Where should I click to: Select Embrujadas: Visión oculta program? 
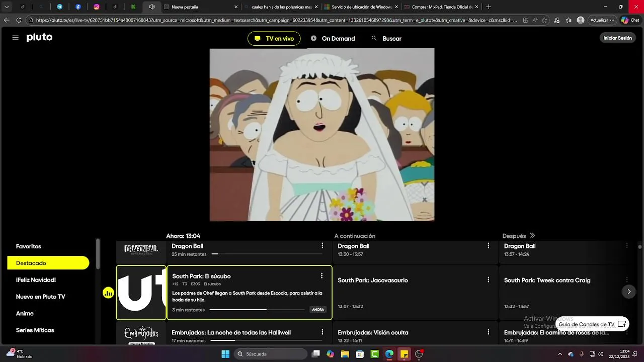(x=416, y=334)
